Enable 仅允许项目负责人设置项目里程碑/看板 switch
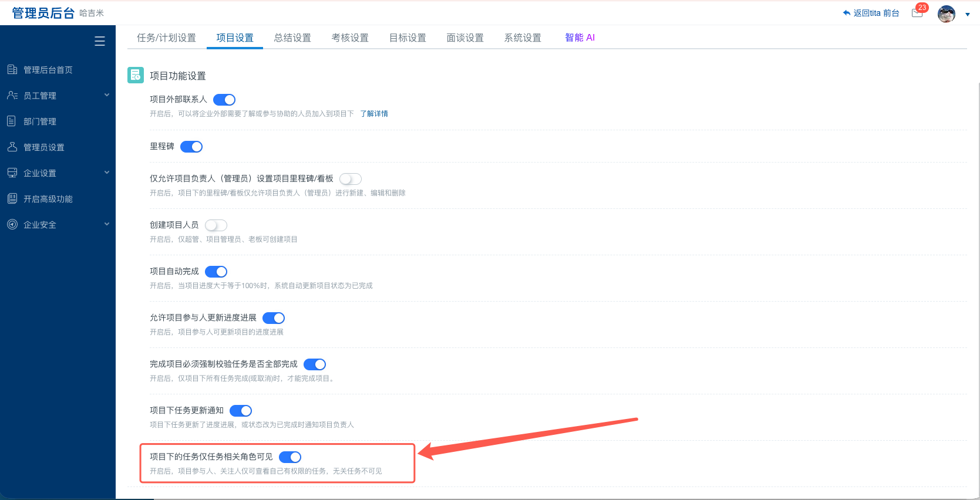This screenshot has height=500, width=980. [351, 179]
